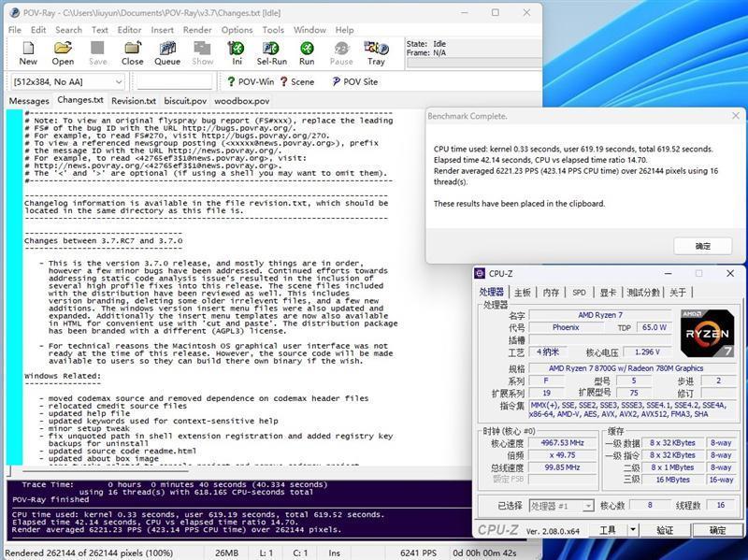The image size is (748, 560).
Task: Click the Sel-Run icon to select render
Action: click(271, 51)
